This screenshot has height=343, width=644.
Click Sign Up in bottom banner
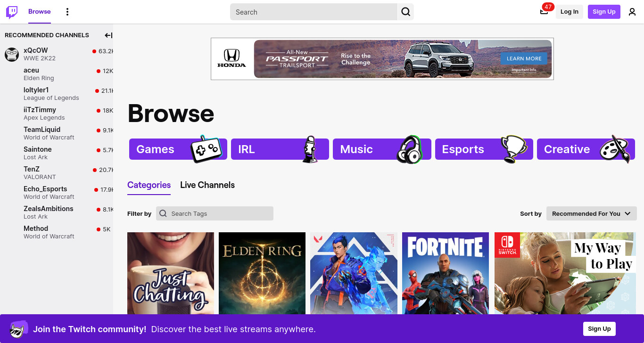(599, 329)
